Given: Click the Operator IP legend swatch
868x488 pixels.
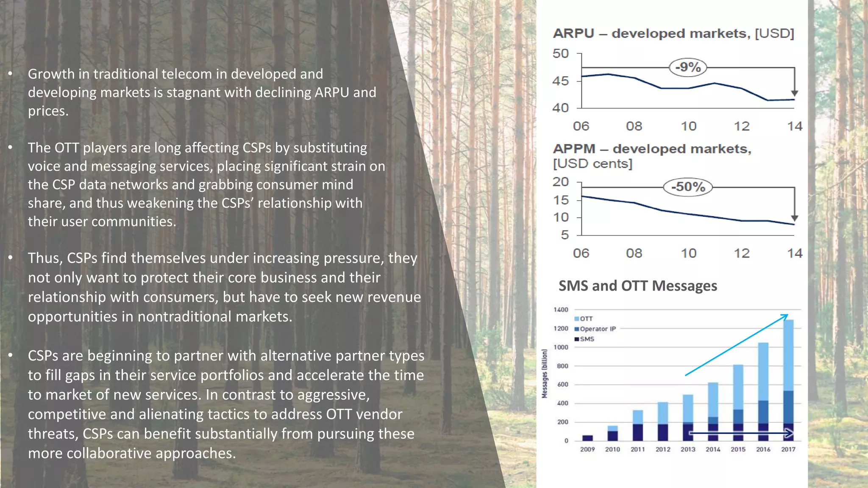Looking at the screenshot, I should (x=577, y=329).
